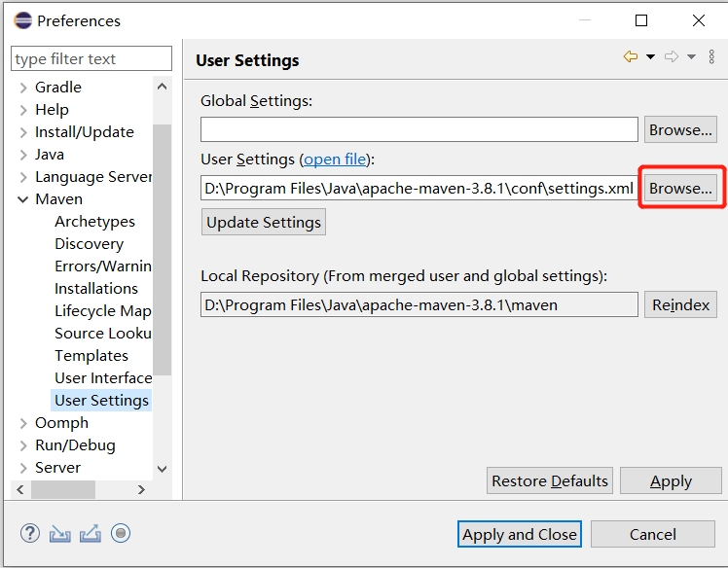Select the Oomph preference category

click(x=61, y=423)
